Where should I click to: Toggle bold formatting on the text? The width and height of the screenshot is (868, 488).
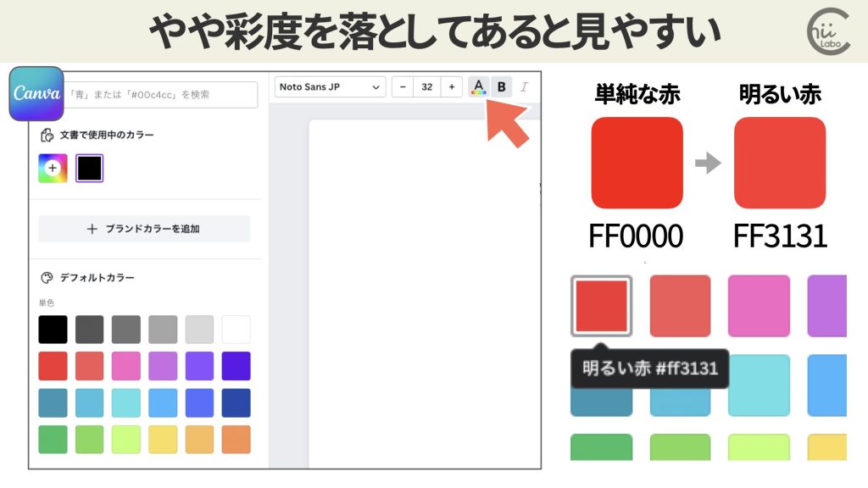[502, 86]
